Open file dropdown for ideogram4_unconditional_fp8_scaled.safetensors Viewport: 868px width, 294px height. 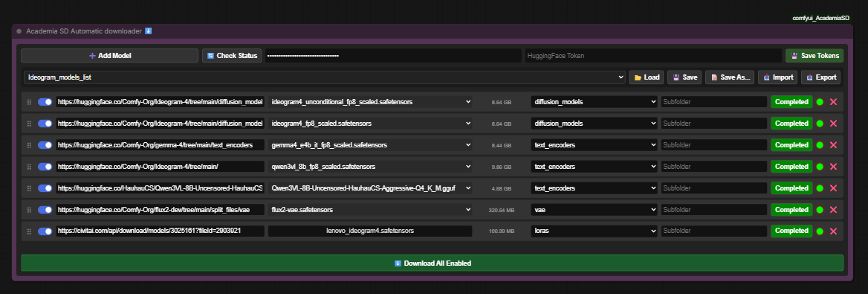(370, 102)
